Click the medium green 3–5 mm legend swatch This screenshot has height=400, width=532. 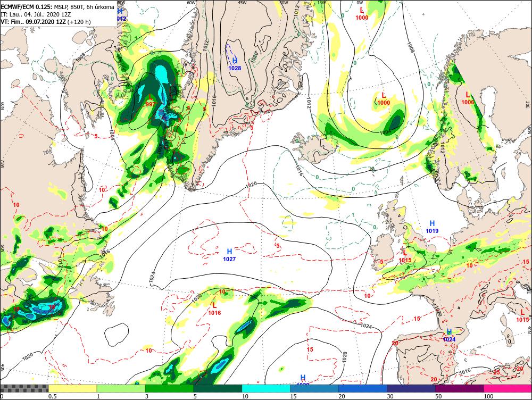click(169, 388)
